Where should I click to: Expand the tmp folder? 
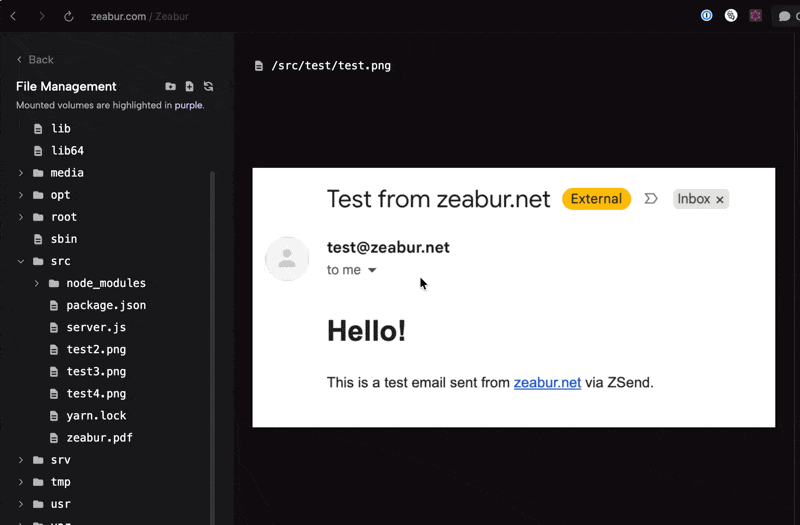22,482
